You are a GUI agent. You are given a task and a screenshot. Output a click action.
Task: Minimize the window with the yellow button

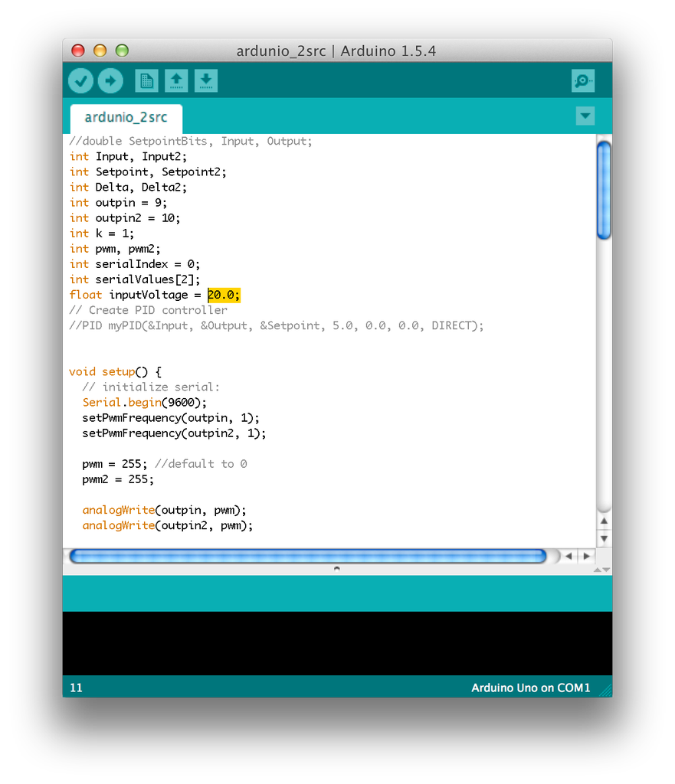100,51
